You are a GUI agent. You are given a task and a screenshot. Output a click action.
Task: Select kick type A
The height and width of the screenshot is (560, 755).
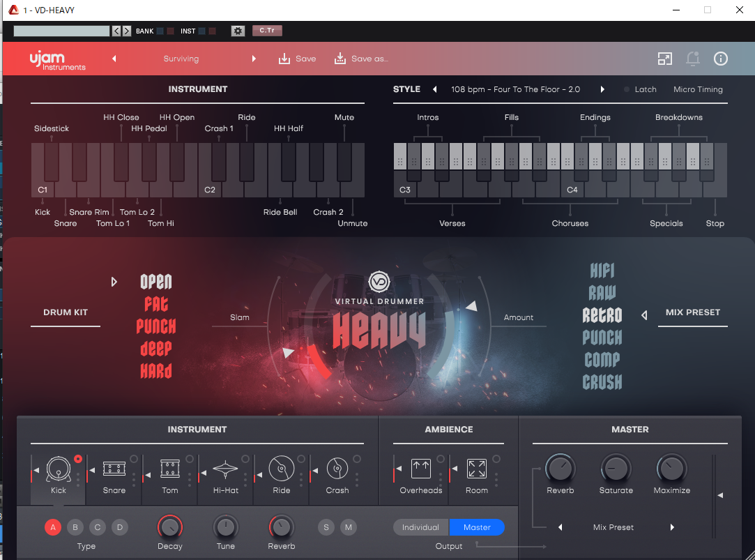[53, 527]
